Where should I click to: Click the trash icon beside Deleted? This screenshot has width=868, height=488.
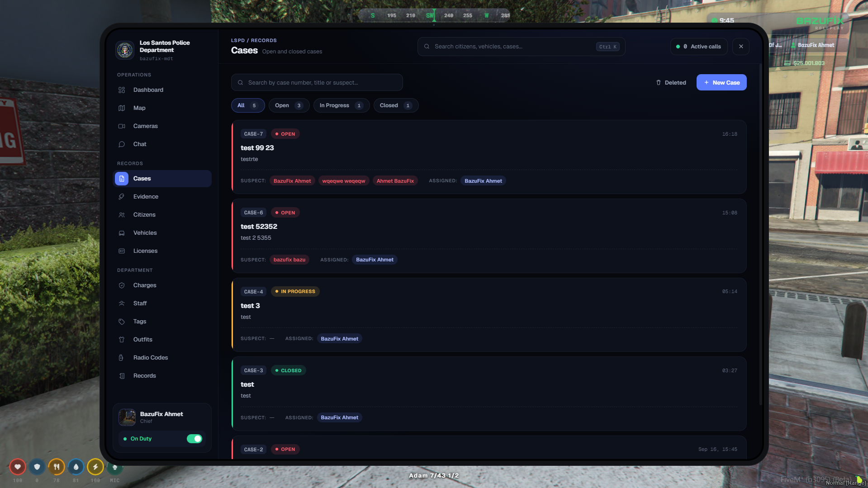659,83
